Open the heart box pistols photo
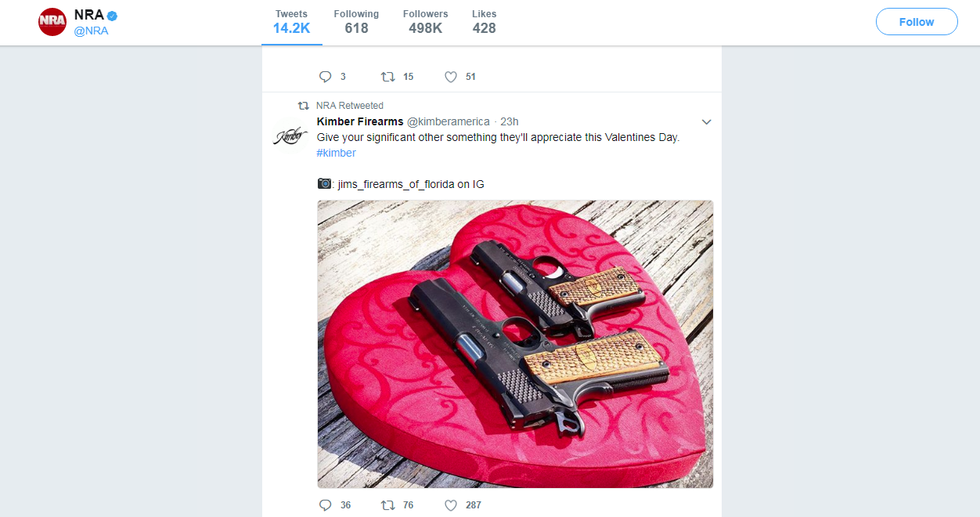Screen dimensions: 980x517 point(515,344)
